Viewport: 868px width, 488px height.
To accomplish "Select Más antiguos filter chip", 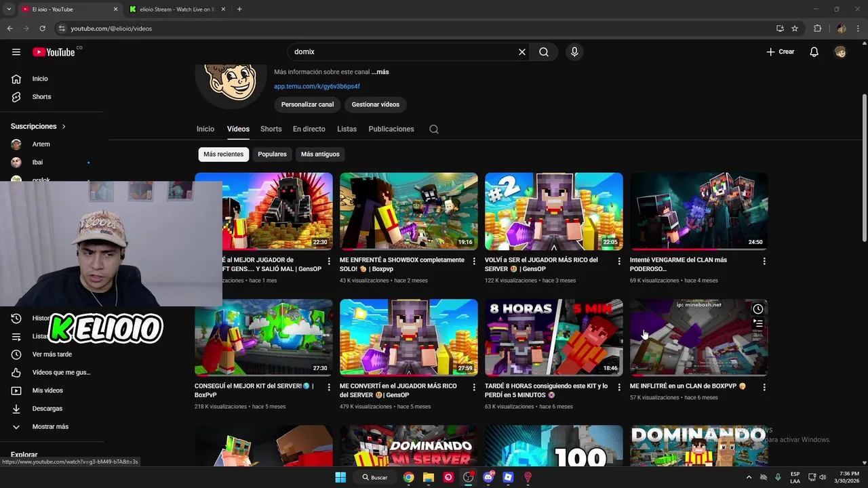I will click(320, 155).
